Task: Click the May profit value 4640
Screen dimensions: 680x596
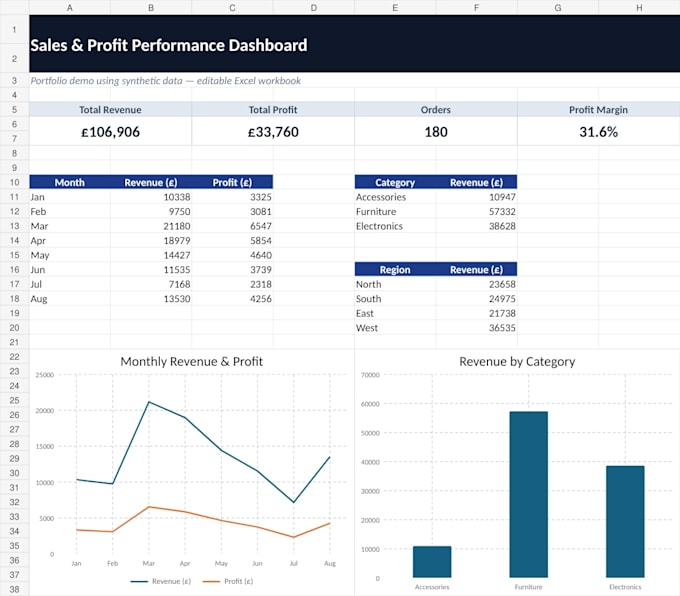Action: tap(261, 255)
